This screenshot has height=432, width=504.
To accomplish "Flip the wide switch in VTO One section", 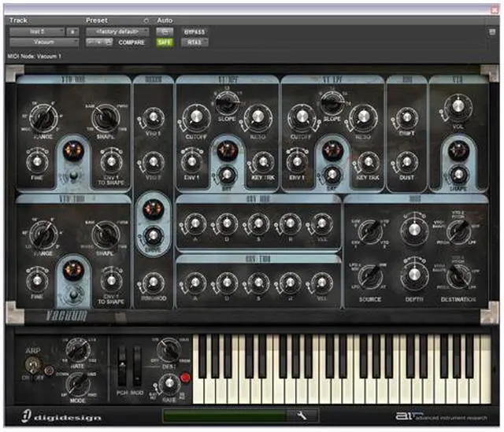I will [74, 175].
